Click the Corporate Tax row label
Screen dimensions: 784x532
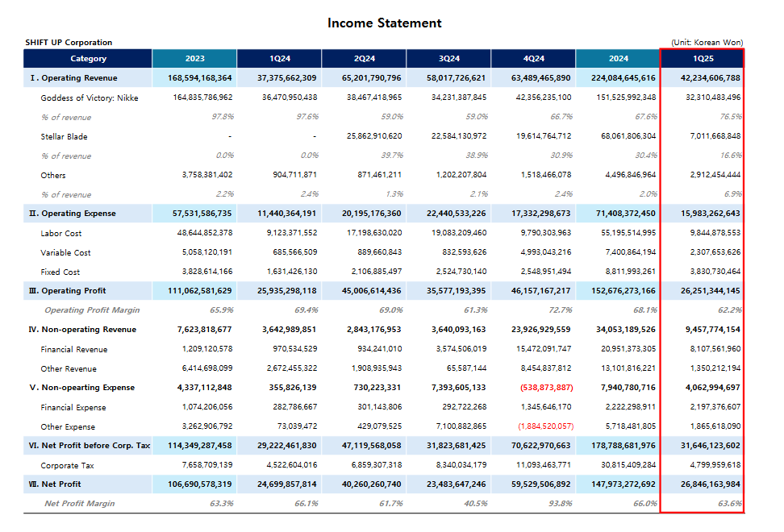[x=67, y=466]
